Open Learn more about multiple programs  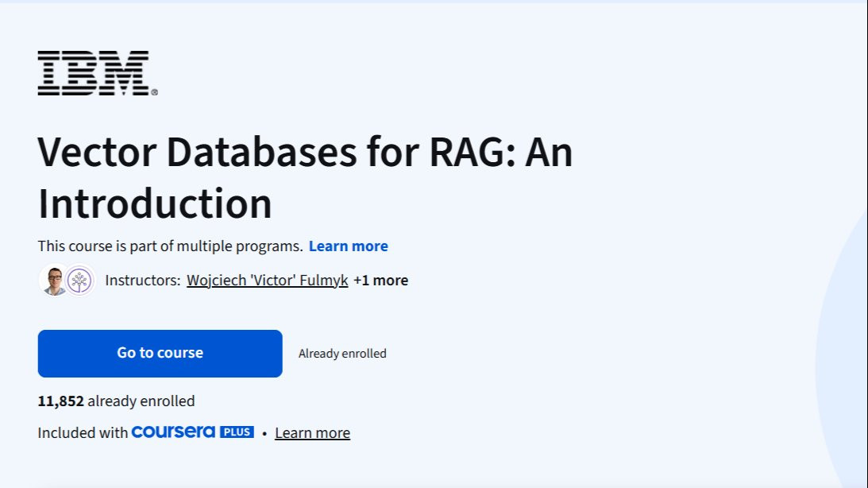pyautogui.click(x=348, y=246)
